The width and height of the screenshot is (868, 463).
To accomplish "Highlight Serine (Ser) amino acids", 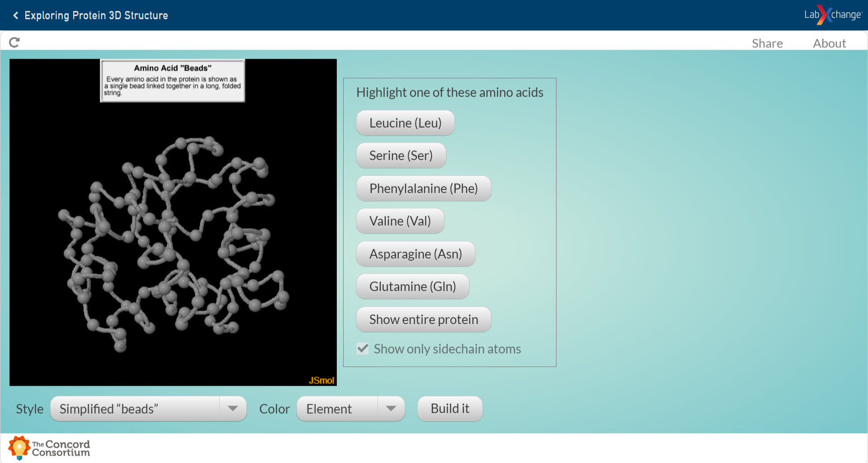I will pos(401,156).
